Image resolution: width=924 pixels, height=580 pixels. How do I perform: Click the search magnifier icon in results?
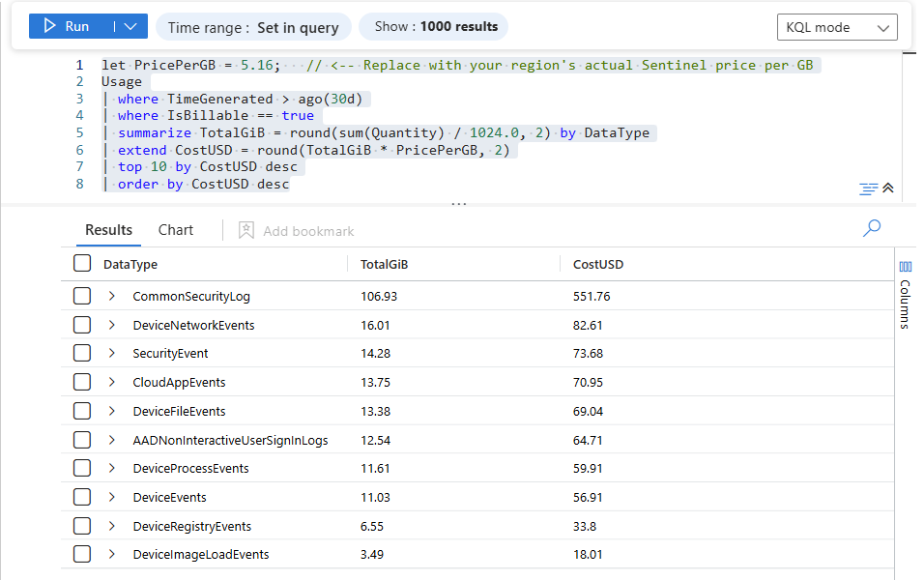pyautogui.click(x=872, y=228)
